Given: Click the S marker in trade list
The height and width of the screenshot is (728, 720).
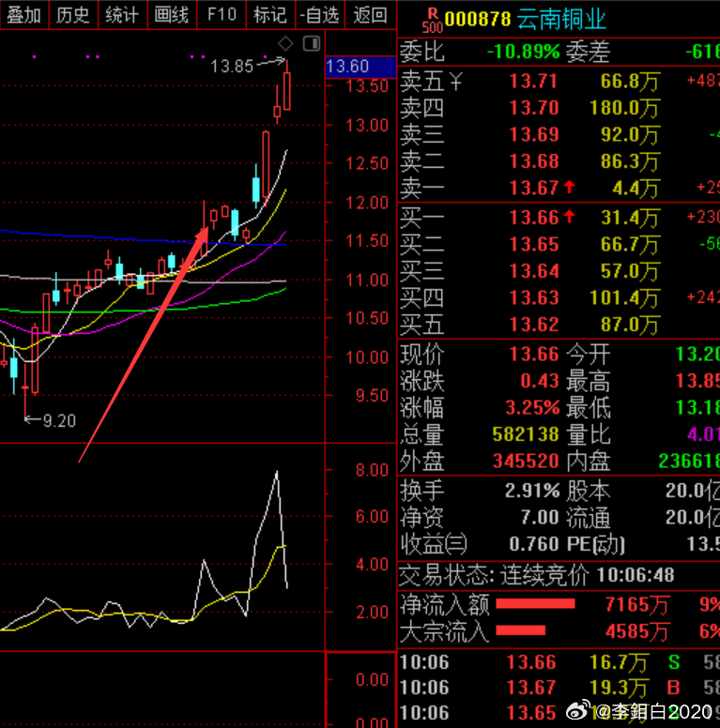Looking at the screenshot, I should 675,663.
